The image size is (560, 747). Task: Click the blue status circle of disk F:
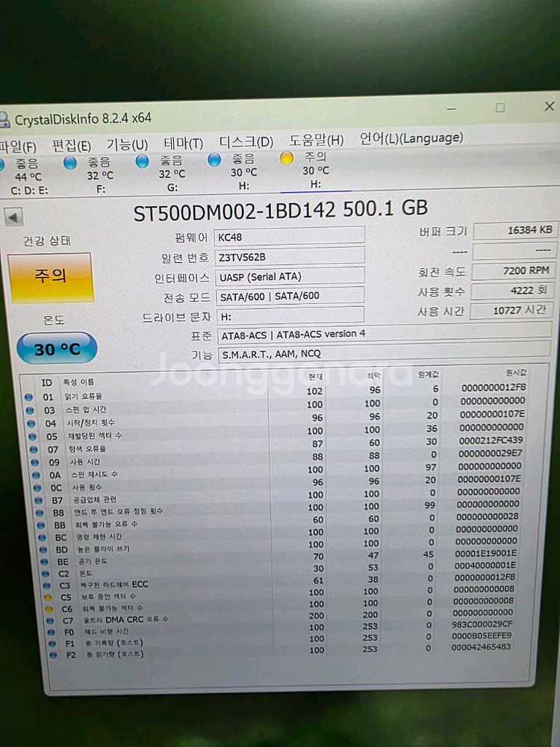70,163
